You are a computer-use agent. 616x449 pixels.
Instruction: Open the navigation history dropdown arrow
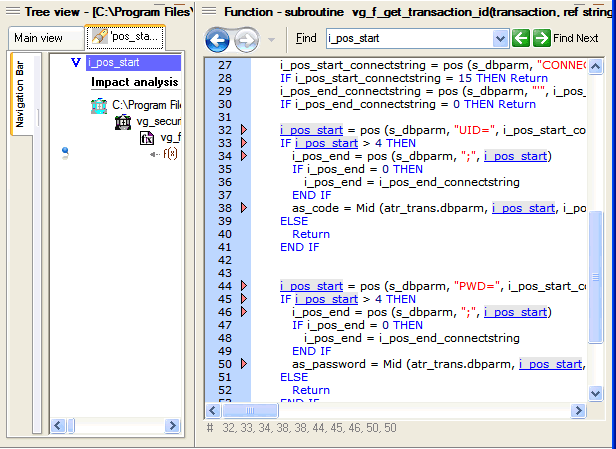(271, 39)
